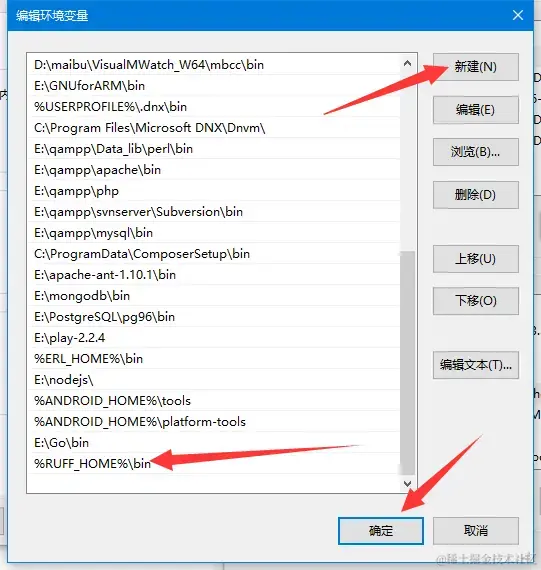Close the 编辑环境变量 dialog
Viewport: 541px width, 570px height.
point(518,15)
